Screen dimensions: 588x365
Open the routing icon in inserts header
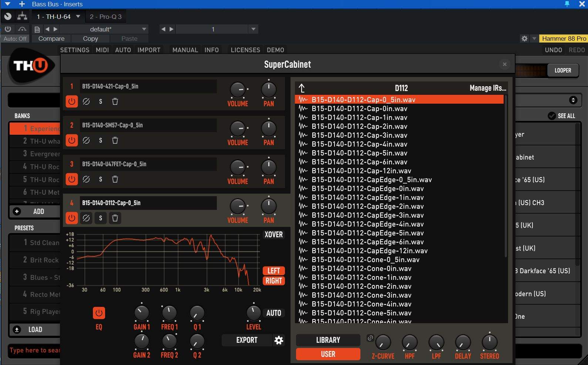(x=22, y=16)
